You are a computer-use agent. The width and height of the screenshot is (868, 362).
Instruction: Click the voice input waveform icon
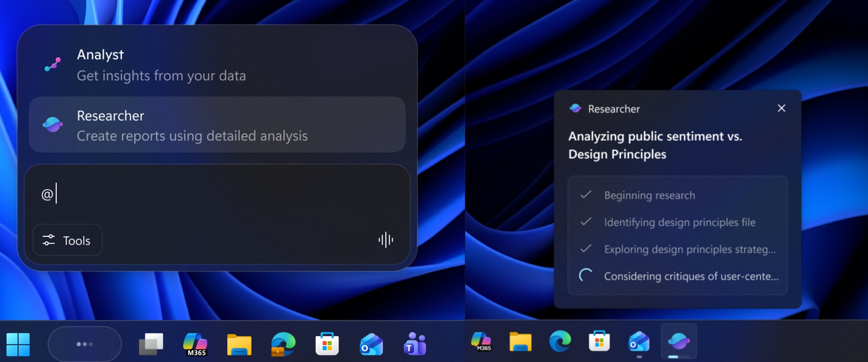tap(385, 240)
